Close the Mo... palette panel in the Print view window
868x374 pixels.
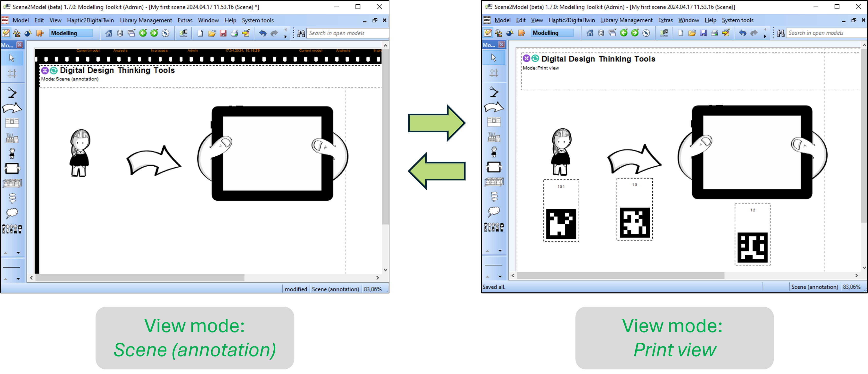coord(502,44)
